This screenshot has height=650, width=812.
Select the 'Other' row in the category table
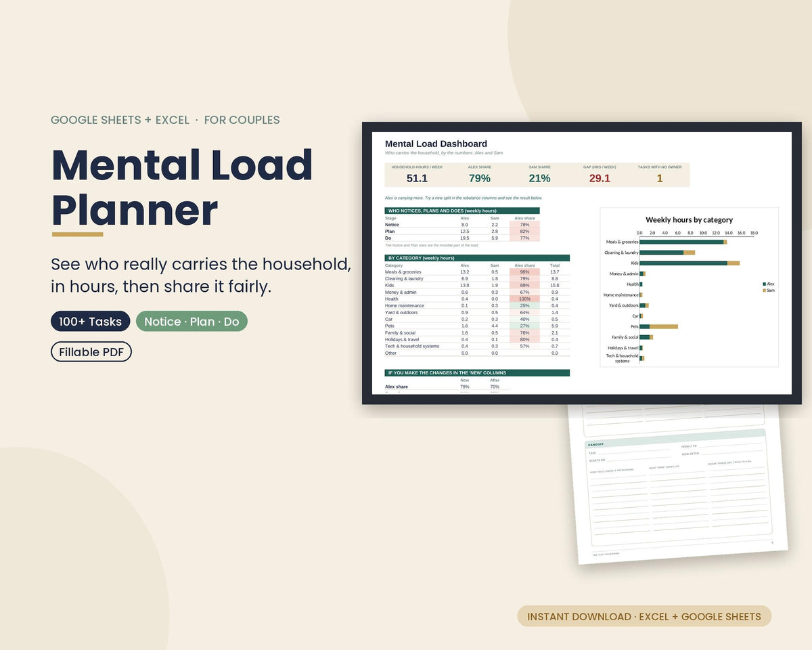(x=477, y=353)
